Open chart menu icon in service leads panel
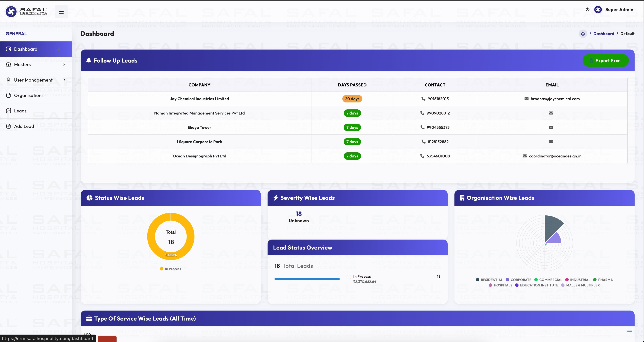The image size is (644, 342). [x=629, y=330]
